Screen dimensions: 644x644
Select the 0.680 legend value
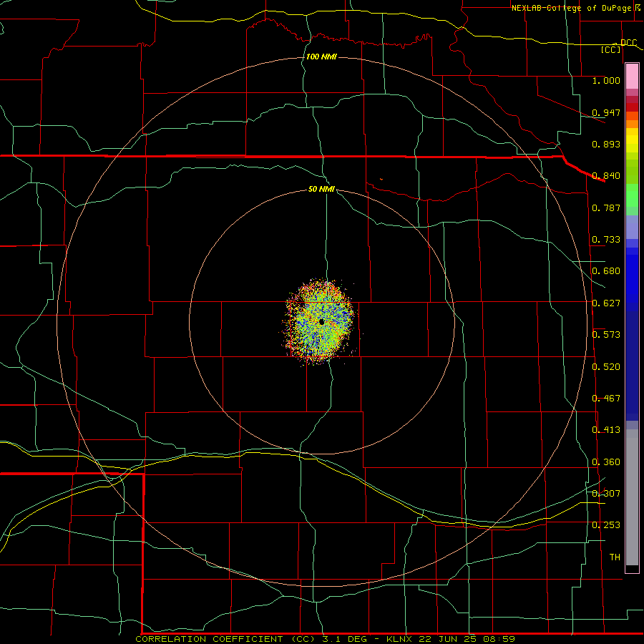(606, 271)
